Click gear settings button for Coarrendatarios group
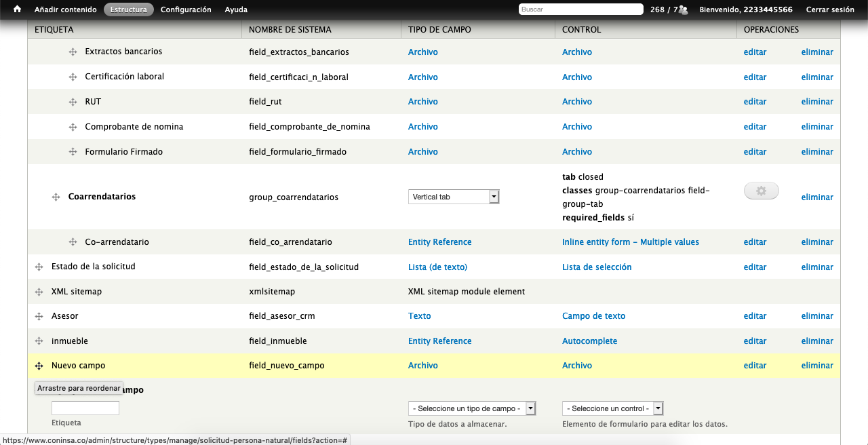 tap(761, 191)
